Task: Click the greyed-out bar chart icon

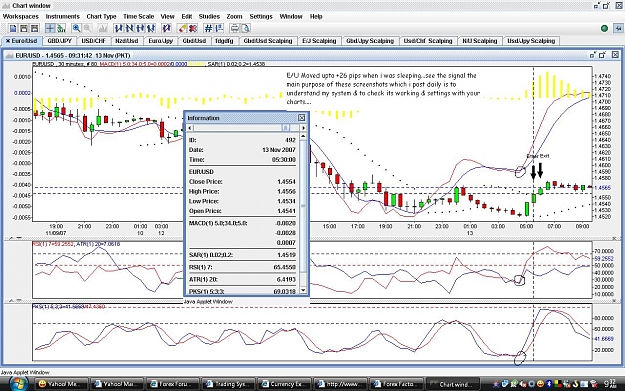Action: tap(103, 28)
